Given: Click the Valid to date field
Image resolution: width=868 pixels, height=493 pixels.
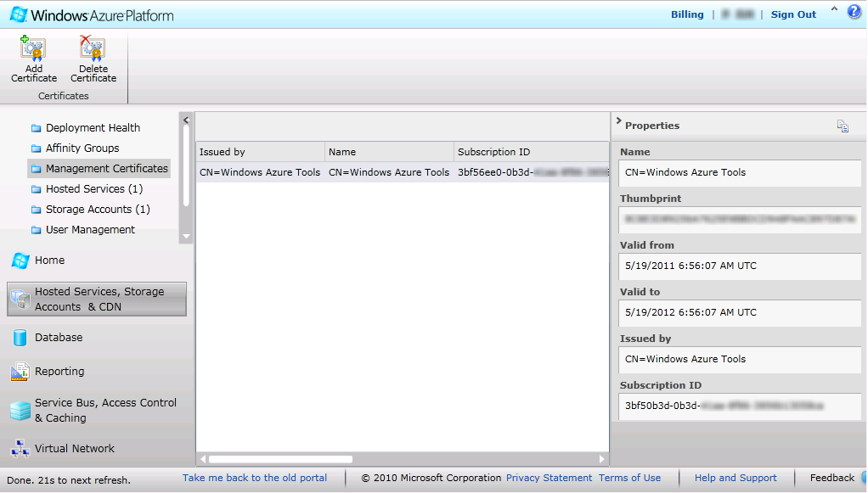Looking at the screenshot, I should [740, 312].
